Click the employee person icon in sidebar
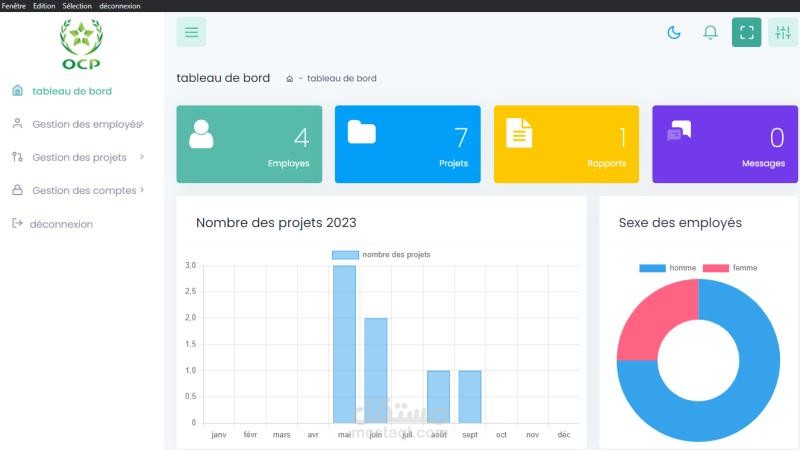 click(x=17, y=123)
